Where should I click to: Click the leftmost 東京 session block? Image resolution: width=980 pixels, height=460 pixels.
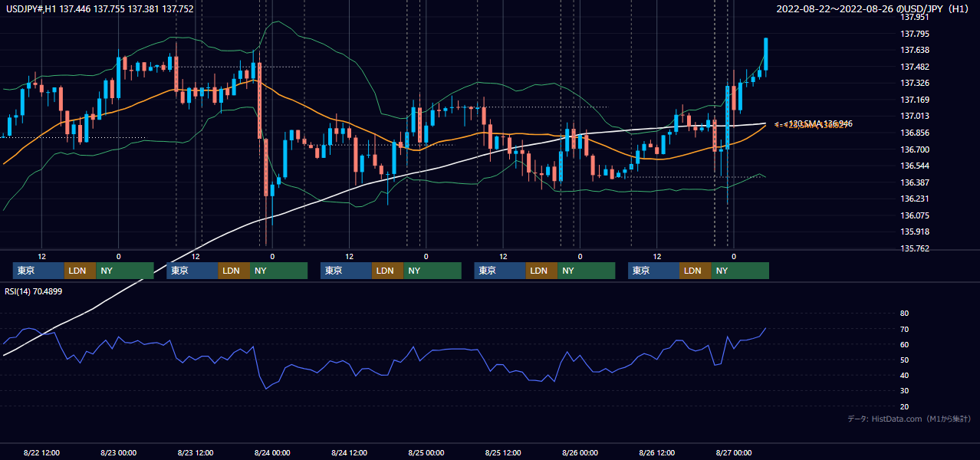tap(38, 271)
